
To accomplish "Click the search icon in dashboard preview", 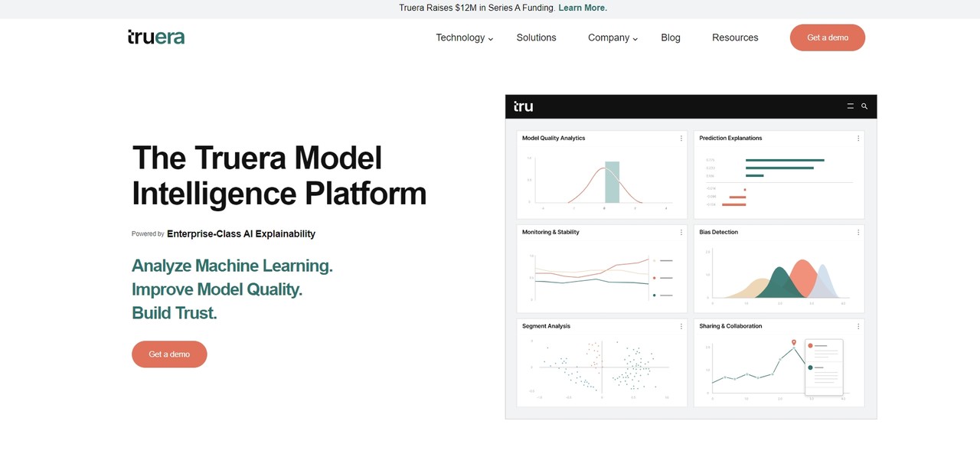I will [x=864, y=106].
